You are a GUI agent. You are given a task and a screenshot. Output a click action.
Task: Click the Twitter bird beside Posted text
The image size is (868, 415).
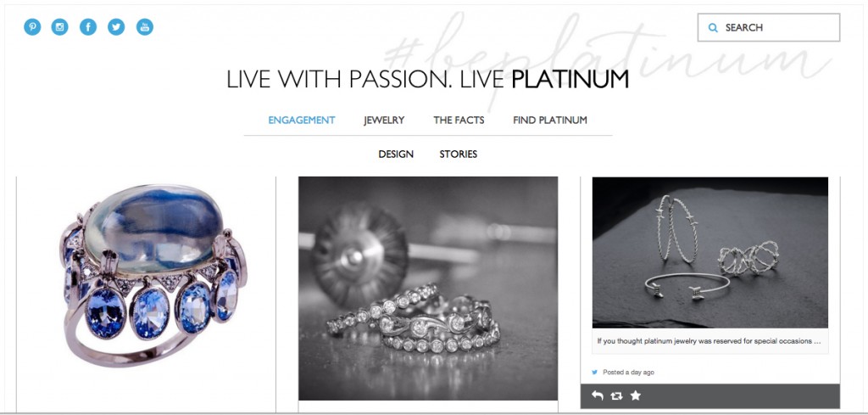tap(595, 373)
